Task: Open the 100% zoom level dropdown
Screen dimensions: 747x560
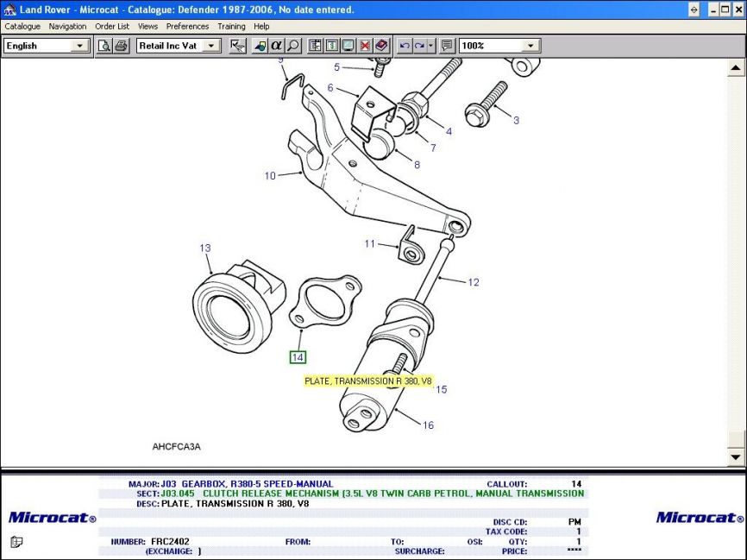Action: point(499,46)
